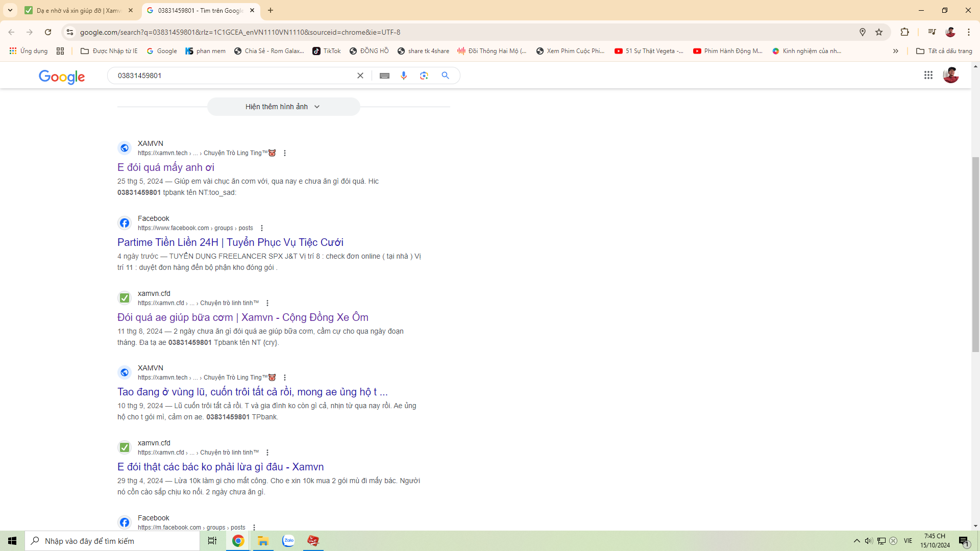
Task: Open the media control icon in toolbar
Action: pos(932,32)
